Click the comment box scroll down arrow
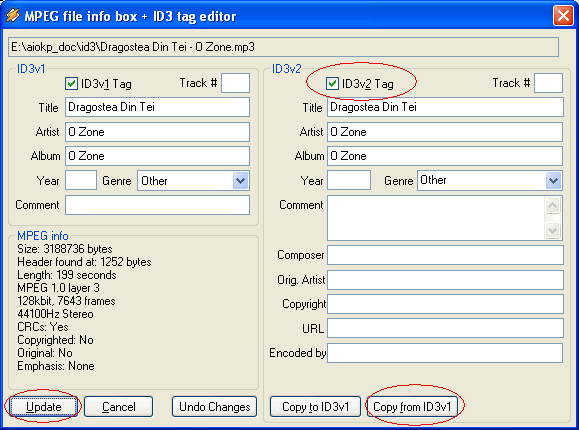579x430 pixels. click(x=552, y=231)
